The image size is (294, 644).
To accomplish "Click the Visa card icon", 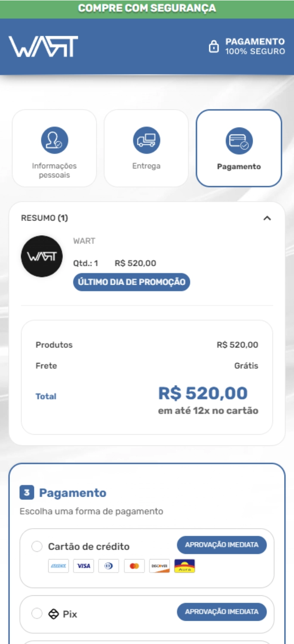I will (x=84, y=566).
